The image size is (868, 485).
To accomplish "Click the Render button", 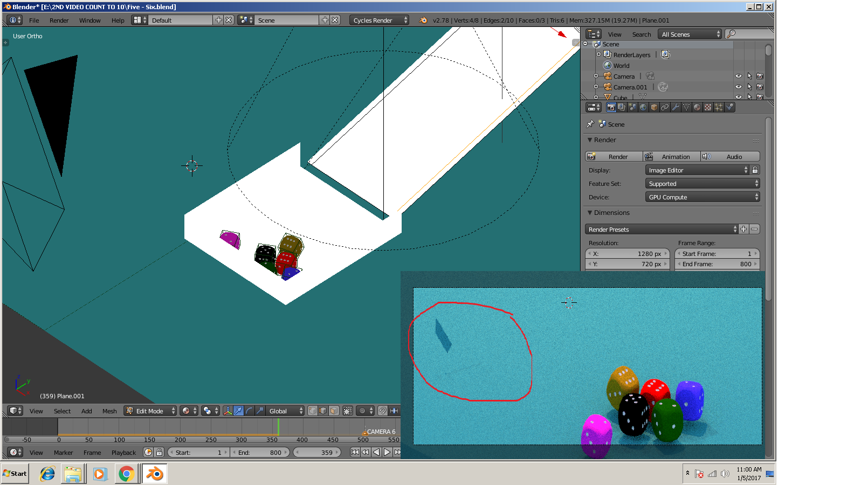I will point(614,156).
